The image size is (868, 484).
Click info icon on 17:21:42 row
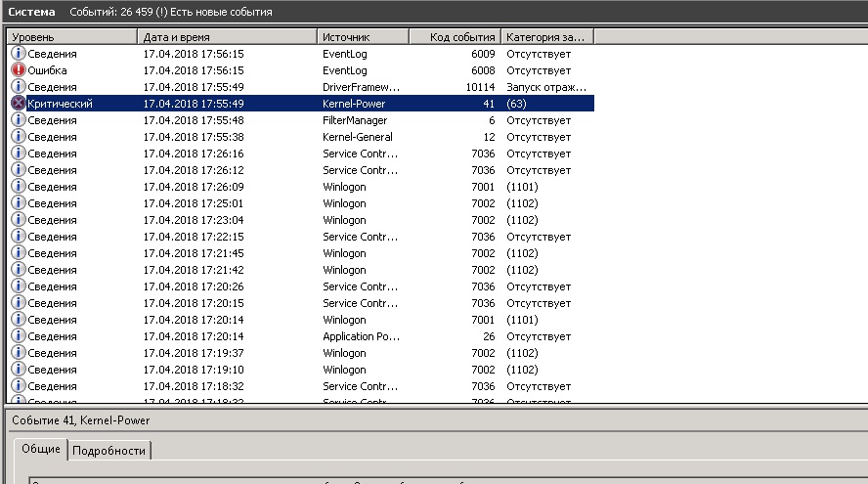pyautogui.click(x=19, y=269)
